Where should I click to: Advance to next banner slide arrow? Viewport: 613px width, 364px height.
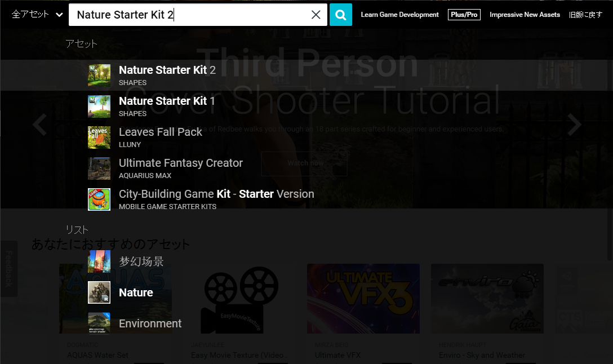click(x=574, y=125)
